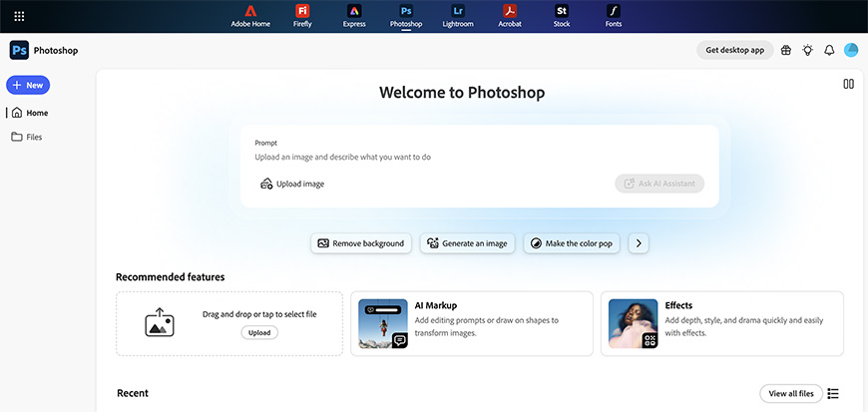Open Adobe Fonts from top bar
Viewport: 868px width, 412px height.
614,16
